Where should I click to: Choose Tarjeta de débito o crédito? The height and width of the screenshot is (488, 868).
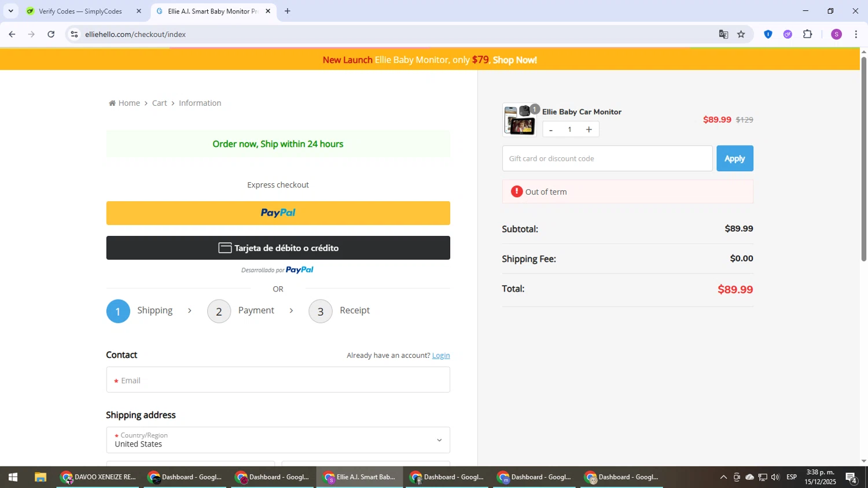[x=278, y=248]
